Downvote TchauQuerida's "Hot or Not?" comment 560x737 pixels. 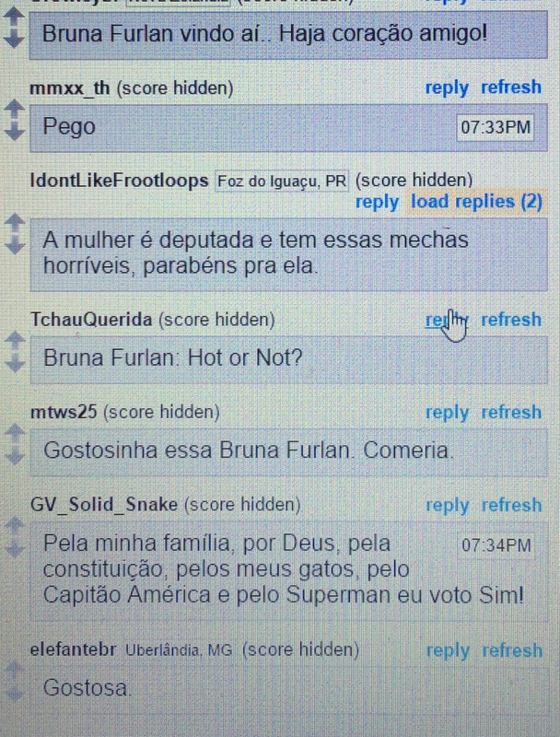15,362
